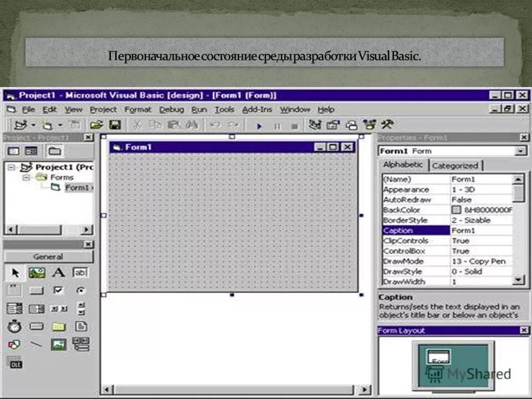
Task: Select the Timer control tool
Action: click(14, 326)
